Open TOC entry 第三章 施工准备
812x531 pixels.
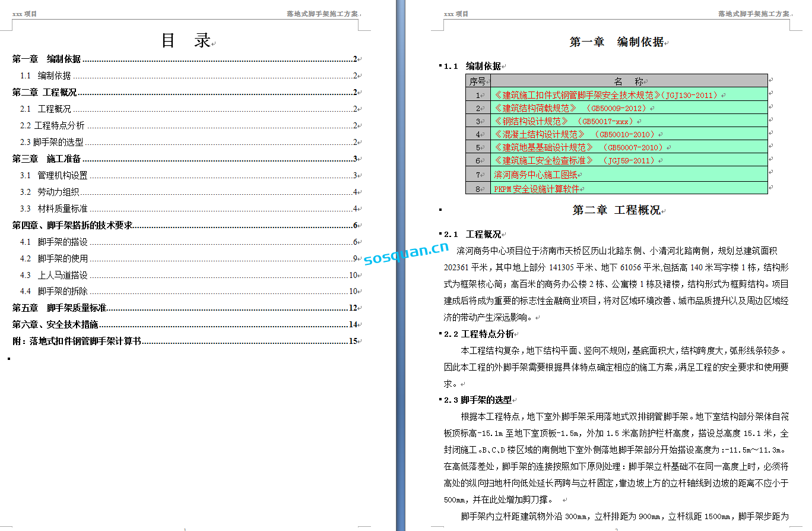(x=47, y=159)
